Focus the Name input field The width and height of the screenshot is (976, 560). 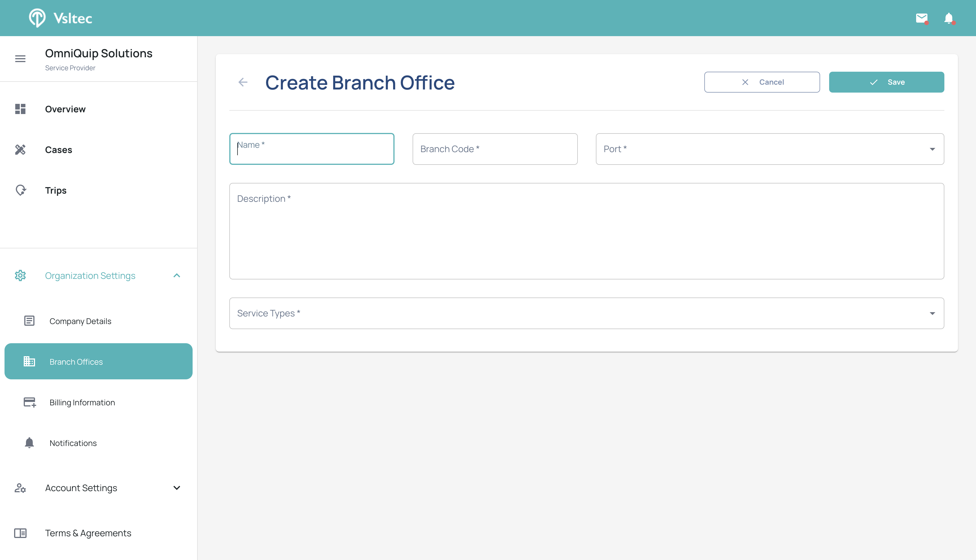pyautogui.click(x=311, y=149)
